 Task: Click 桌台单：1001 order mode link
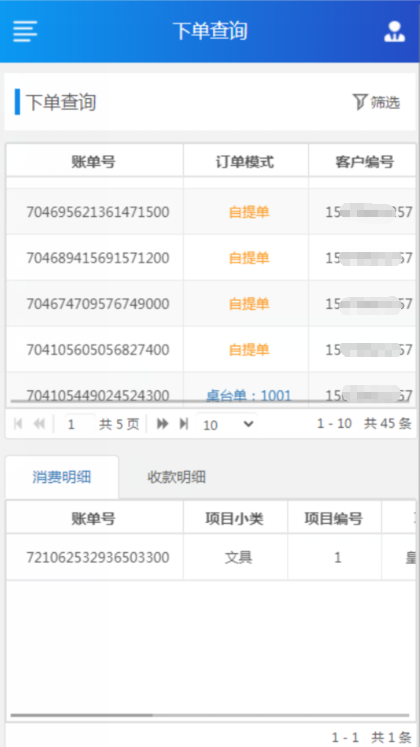249,395
